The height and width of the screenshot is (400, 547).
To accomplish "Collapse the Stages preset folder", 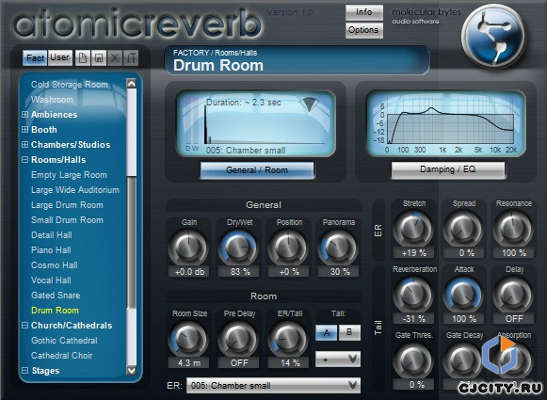I will (25, 370).
